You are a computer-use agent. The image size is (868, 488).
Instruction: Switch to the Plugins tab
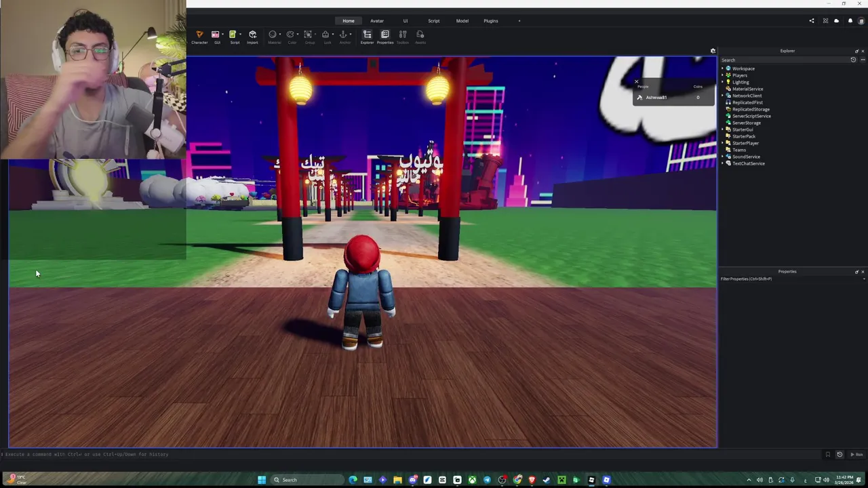(491, 21)
